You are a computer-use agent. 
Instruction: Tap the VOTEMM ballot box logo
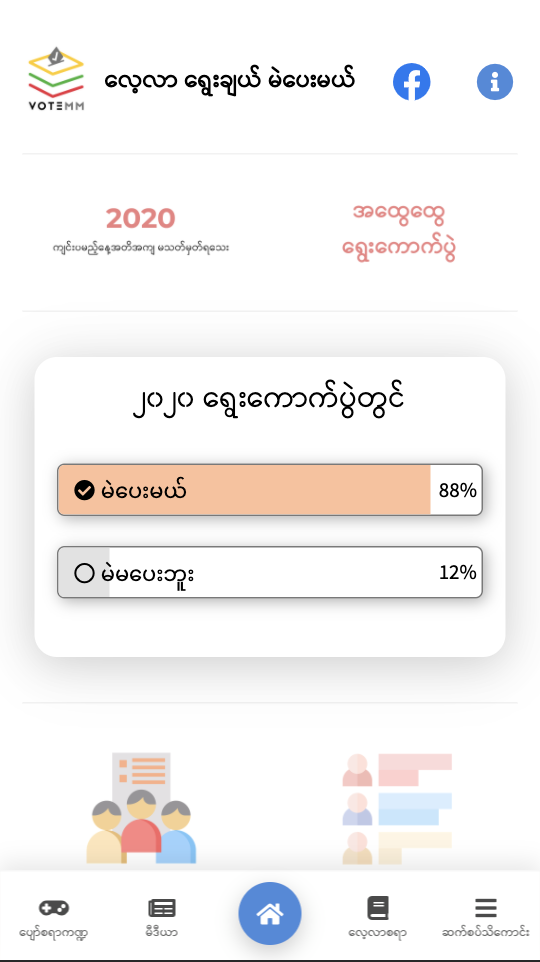56,79
